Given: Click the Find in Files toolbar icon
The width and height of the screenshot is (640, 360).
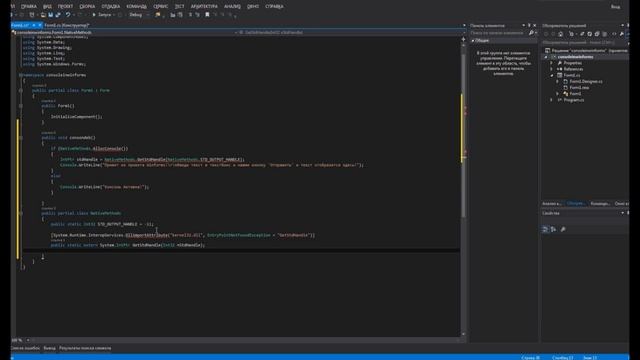Looking at the screenshot, I should click(158, 15).
